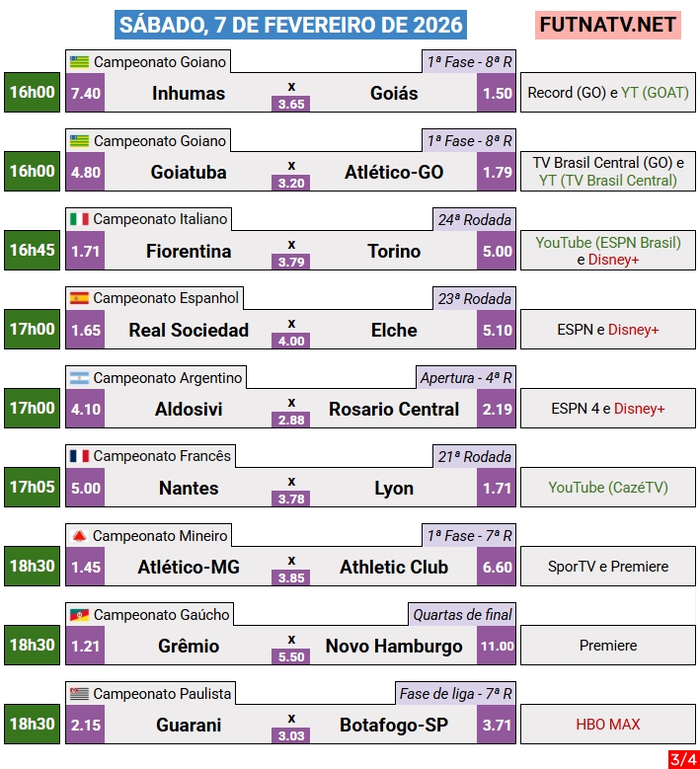Viewport: 700px width, 769px height.
Task: Click the Campeonato Gaúcho flag icon
Action: coord(79,614)
